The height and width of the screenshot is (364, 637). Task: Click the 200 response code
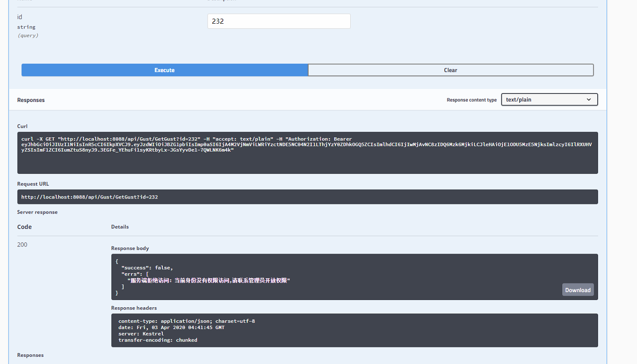pyautogui.click(x=22, y=245)
